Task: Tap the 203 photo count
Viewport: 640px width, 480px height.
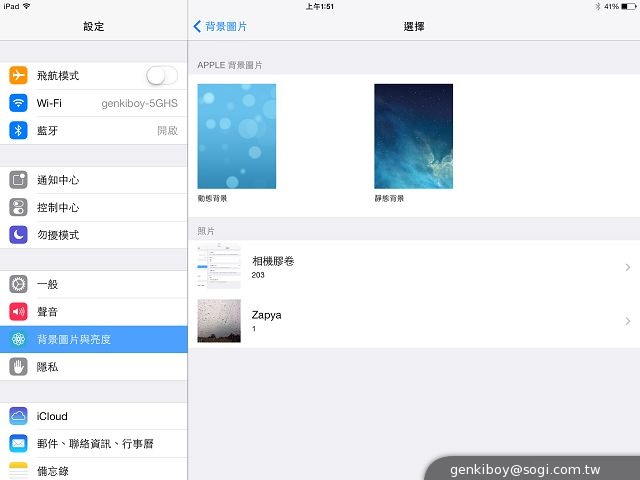Action: click(x=258, y=275)
